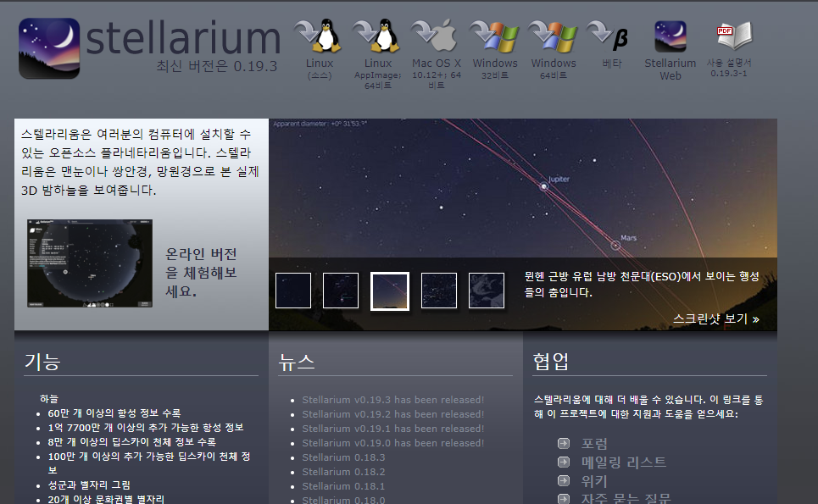
Task: Select the highlighted third slideshow thumbnail
Action: (390, 291)
